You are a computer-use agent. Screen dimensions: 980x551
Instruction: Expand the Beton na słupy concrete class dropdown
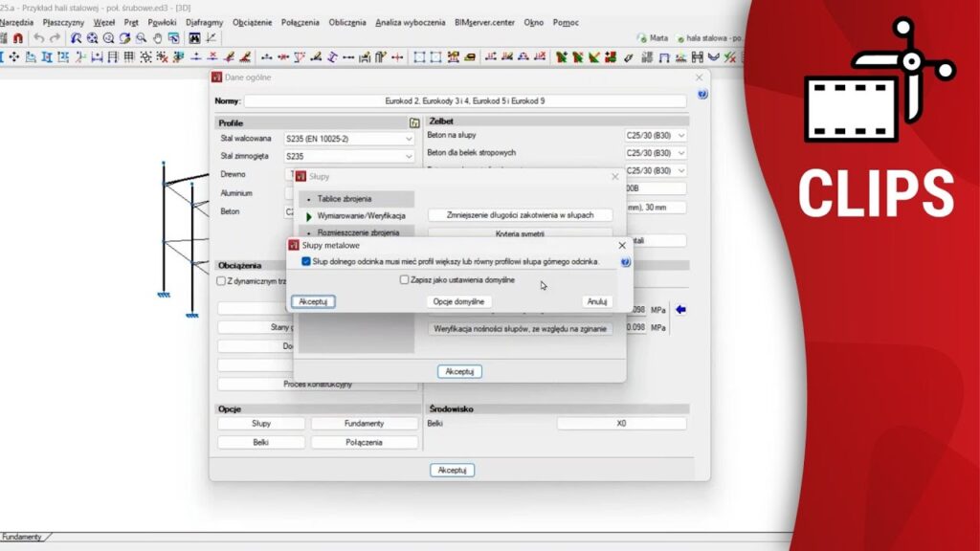click(x=680, y=136)
